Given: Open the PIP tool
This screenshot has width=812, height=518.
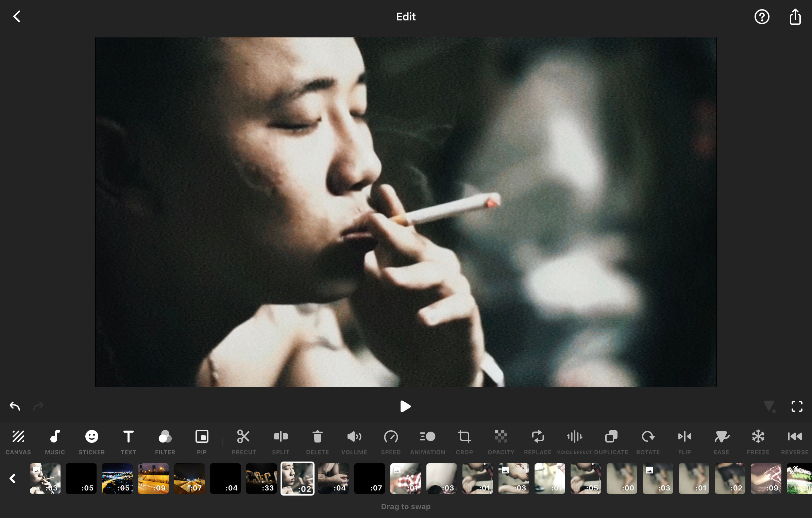Looking at the screenshot, I should [x=202, y=442].
